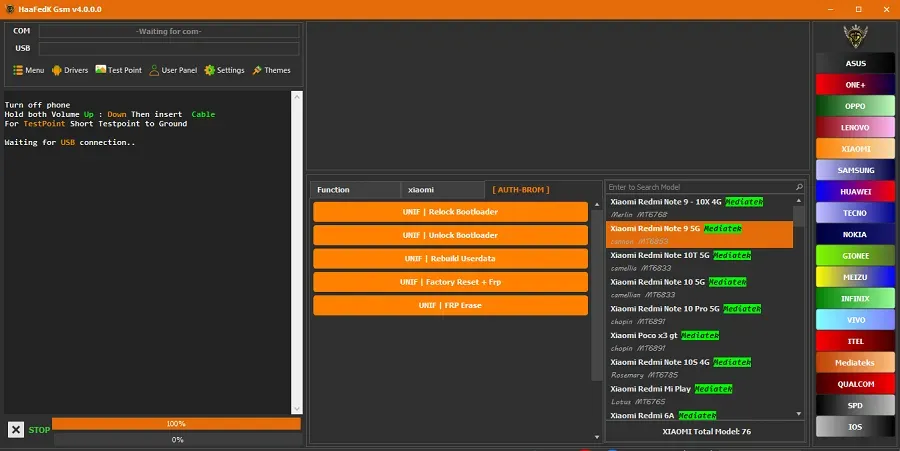Image resolution: width=900 pixels, height=451 pixels.
Task: Select Xiaomi Poco x3 gt model
Action: (699, 341)
